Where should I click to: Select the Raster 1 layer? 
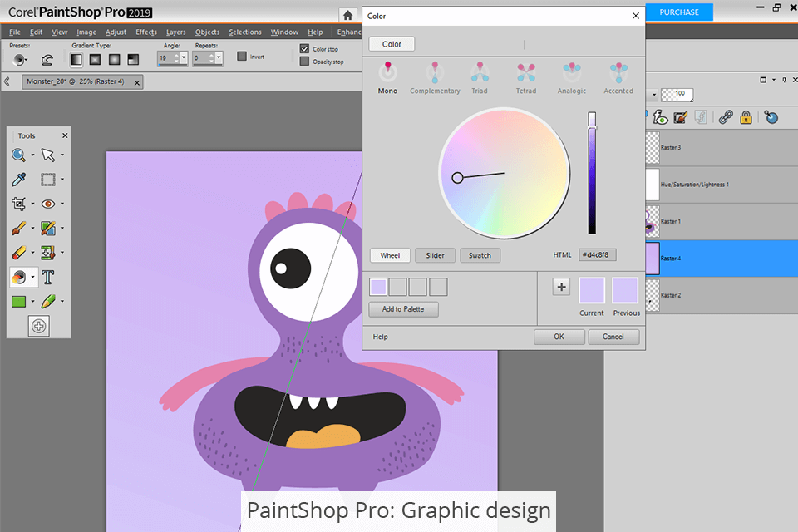(722, 221)
